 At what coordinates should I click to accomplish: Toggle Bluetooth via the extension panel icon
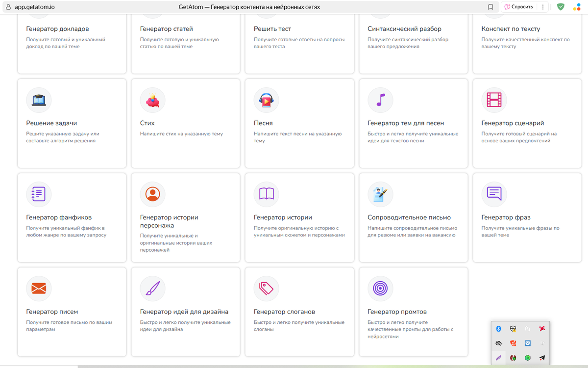498,328
